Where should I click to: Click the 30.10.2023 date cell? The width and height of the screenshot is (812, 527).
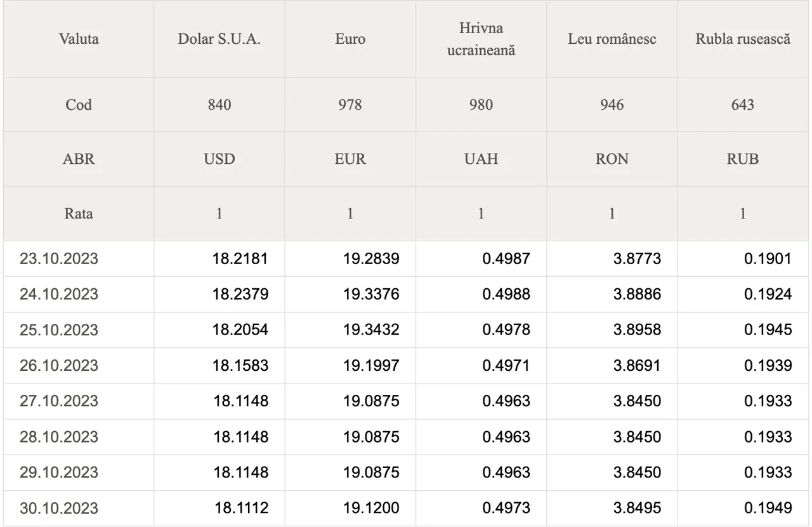(x=59, y=509)
